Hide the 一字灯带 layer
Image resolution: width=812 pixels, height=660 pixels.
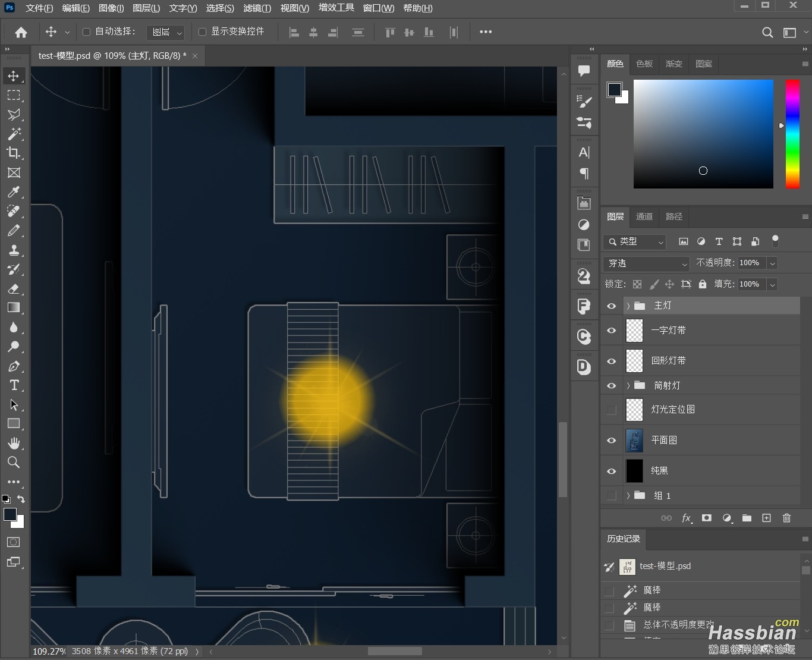pos(611,330)
